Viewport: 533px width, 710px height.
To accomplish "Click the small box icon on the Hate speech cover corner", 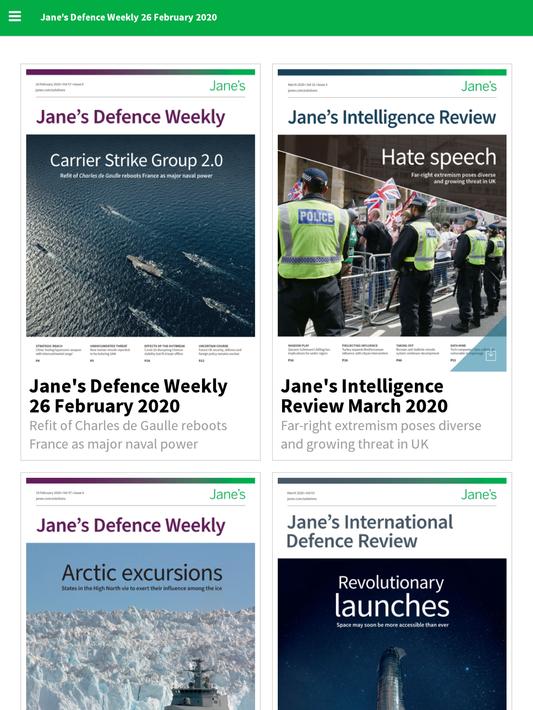I will tap(490, 356).
